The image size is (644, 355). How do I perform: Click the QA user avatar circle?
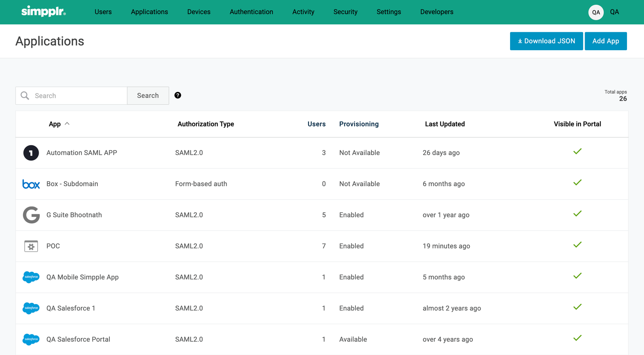click(596, 12)
